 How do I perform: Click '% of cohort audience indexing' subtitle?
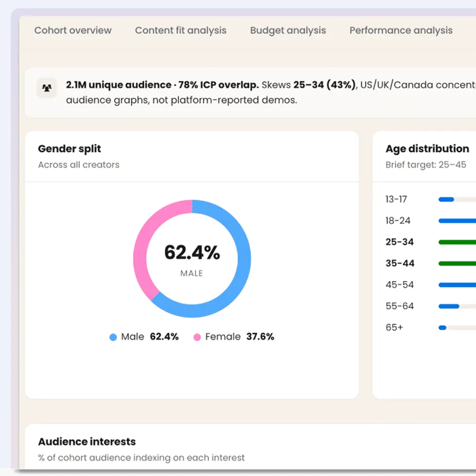[141, 458]
